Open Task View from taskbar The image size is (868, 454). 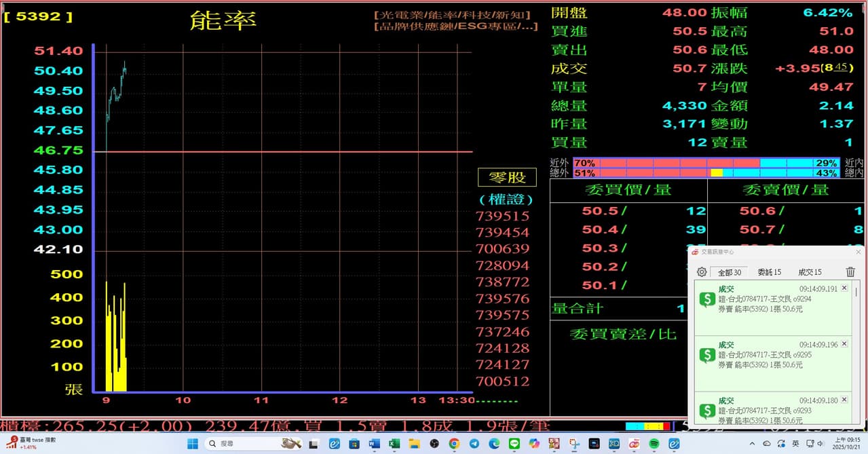(314, 444)
